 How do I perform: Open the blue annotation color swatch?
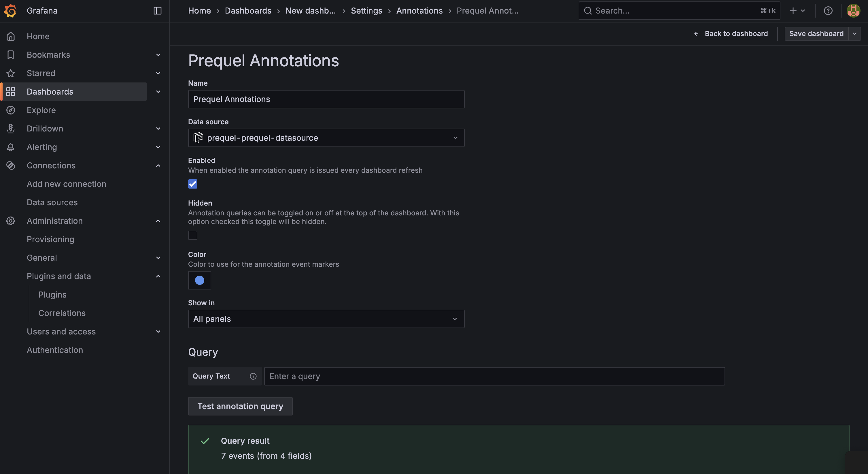coord(199,280)
